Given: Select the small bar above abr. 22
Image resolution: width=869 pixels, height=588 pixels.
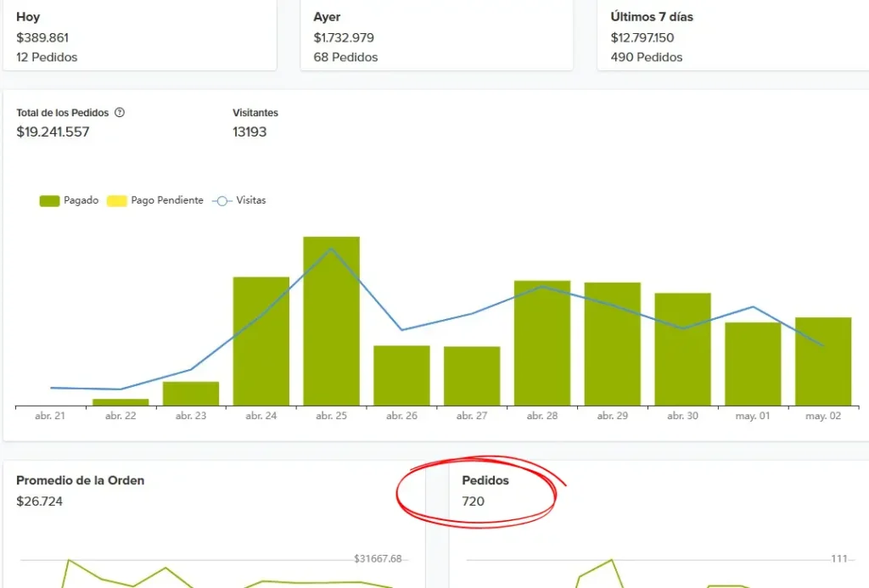Looking at the screenshot, I should pyautogui.click(x=121, y=402).
